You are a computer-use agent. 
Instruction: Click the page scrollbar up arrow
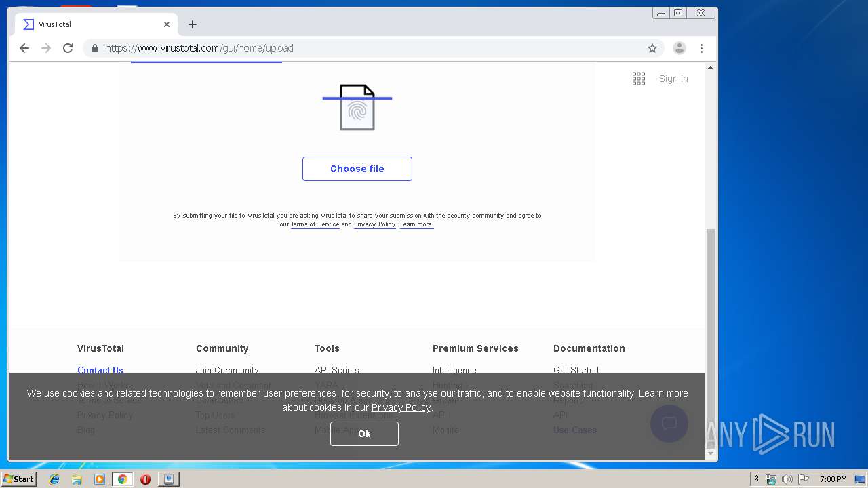[711, 68]
